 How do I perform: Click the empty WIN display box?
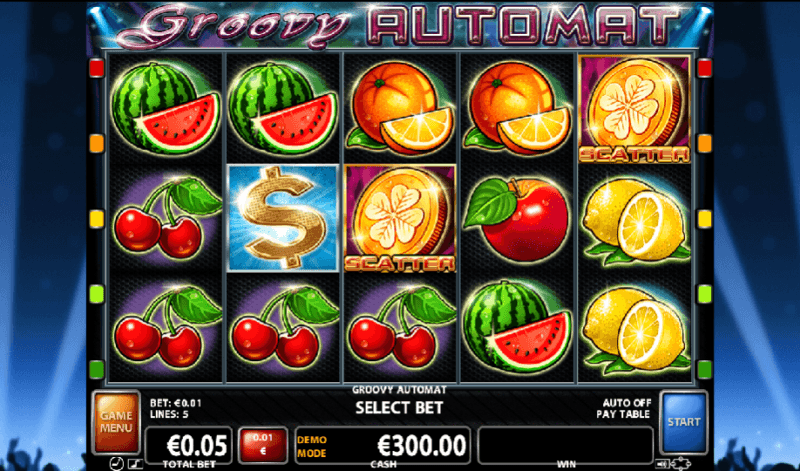(565, 446)
